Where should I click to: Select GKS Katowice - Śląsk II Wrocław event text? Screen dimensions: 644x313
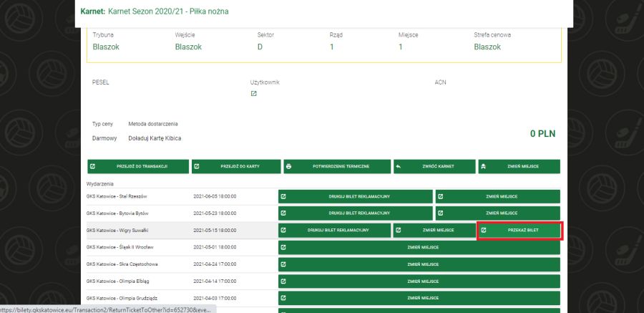tap(122, 247)
